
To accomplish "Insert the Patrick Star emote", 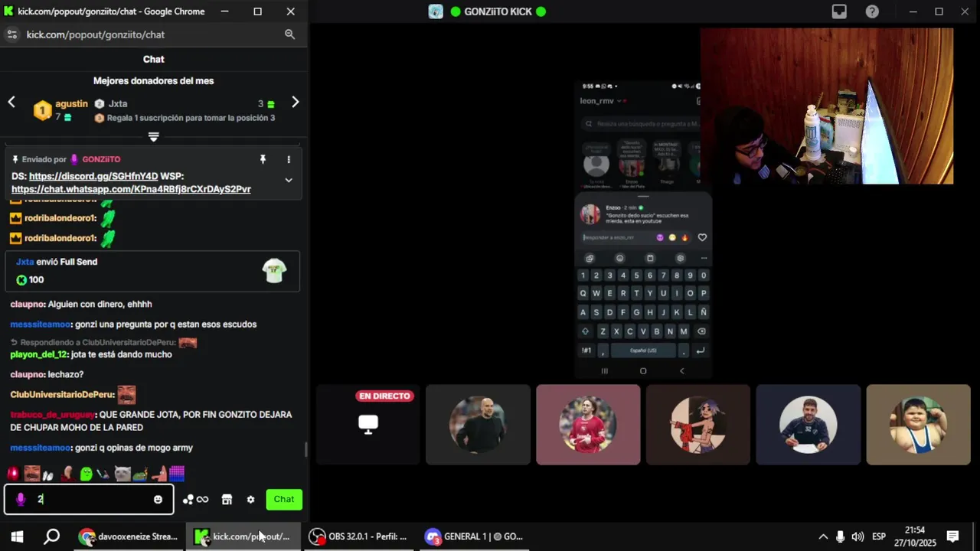I will coord(158,474).
